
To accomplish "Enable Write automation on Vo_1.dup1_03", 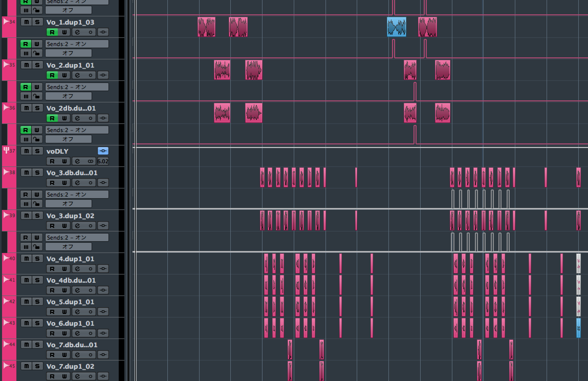I will (64, 32).
